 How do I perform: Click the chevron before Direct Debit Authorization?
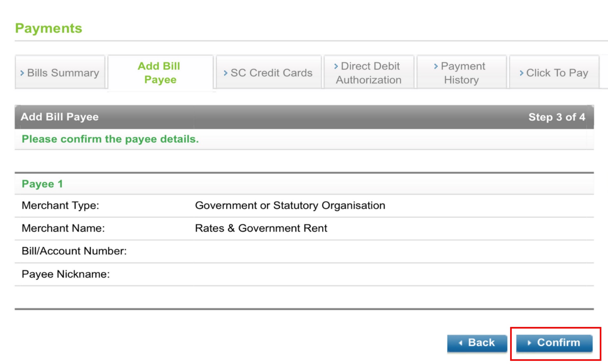tap(335, 66)
